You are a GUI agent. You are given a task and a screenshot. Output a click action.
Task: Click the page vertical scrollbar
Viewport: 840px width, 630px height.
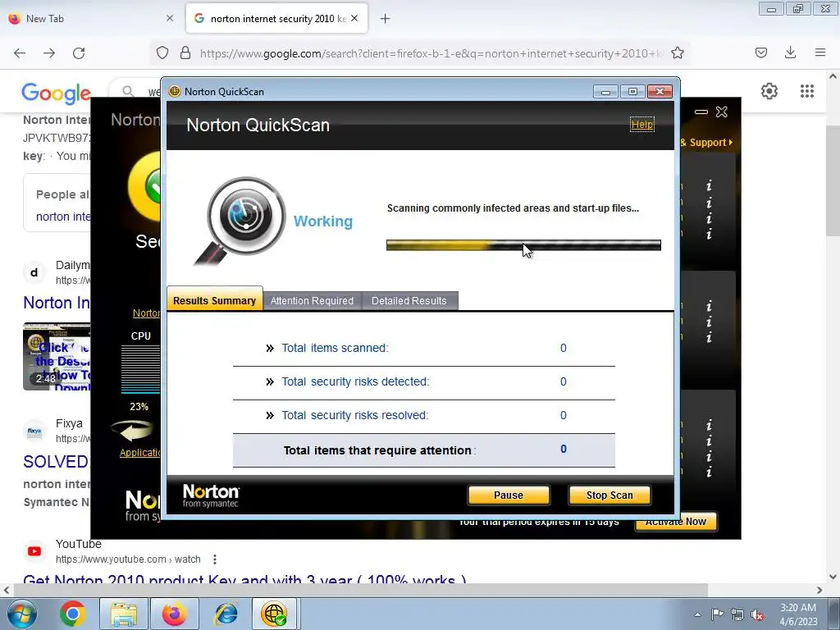833,180
